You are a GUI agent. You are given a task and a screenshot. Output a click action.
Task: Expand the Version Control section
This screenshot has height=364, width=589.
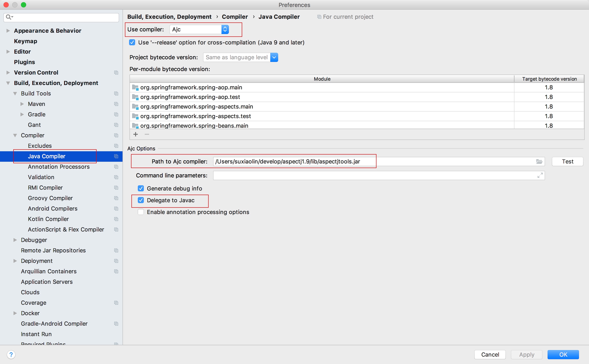pos(8,72)
